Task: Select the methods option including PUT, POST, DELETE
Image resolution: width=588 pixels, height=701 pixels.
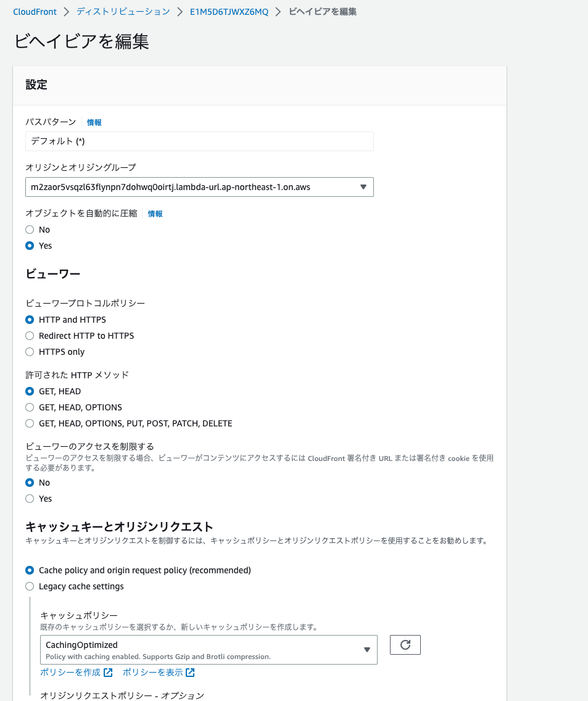Action: click(x=30, y=423)
